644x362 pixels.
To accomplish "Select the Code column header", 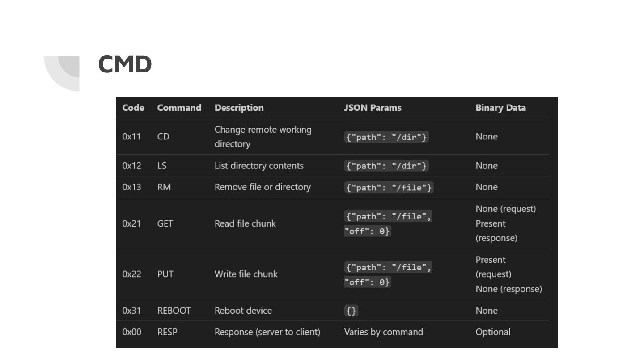I will coord(133,108).
